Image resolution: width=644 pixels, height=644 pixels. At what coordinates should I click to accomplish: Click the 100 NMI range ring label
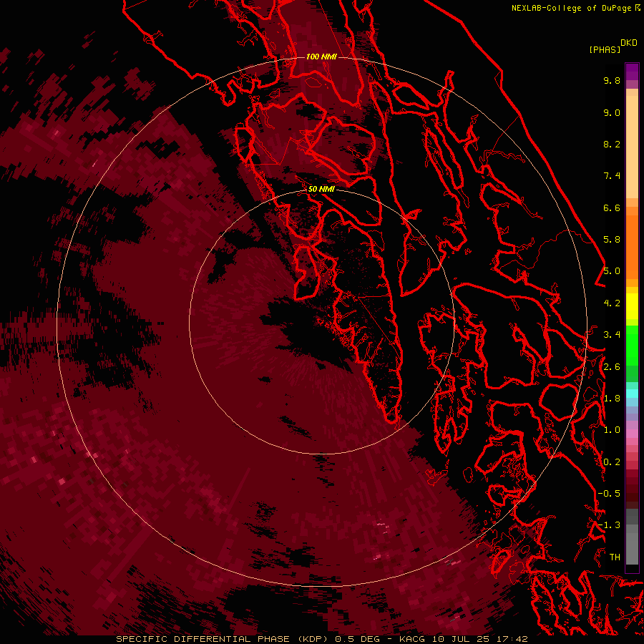point(321,57)
